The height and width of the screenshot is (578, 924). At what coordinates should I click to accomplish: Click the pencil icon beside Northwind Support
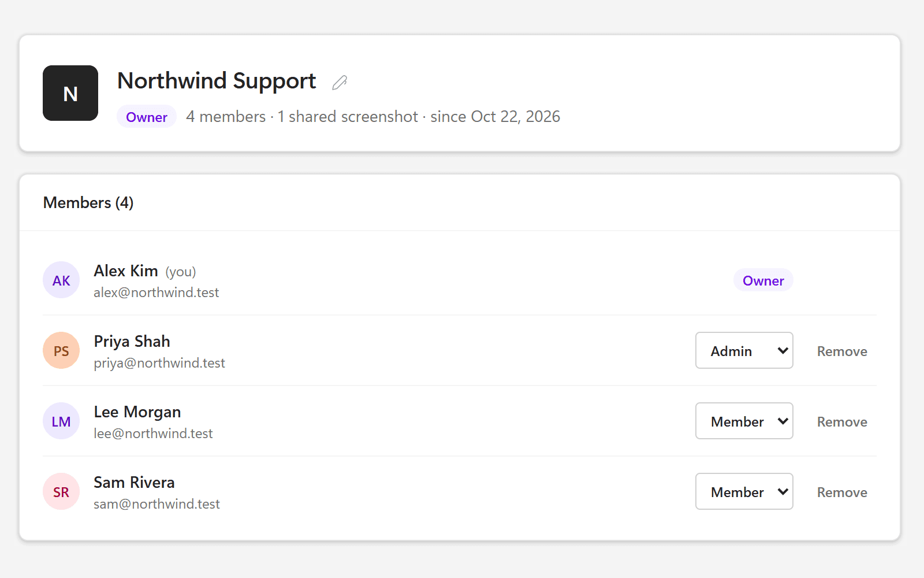pos(340,83)
